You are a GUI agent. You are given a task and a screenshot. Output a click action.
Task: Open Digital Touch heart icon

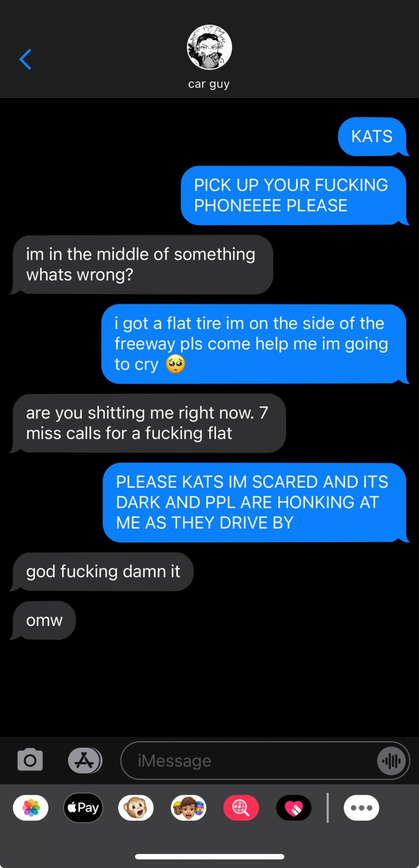(294, 807)
